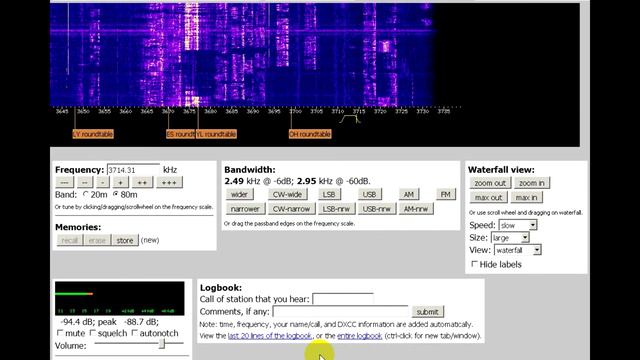640x360 pixels.
Task: Zoom out the waterfall view
Action: [x=490, y=183]
